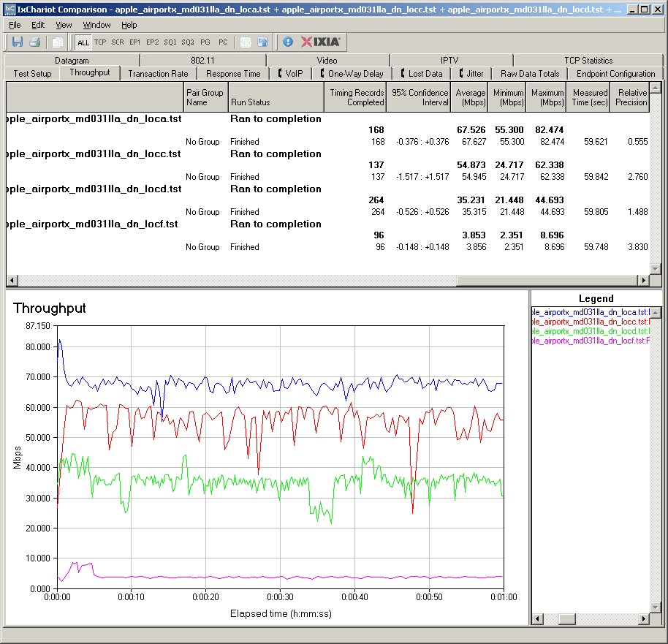Open the Help menu
Screen dimensions: 668x644
tap(129, 25)
